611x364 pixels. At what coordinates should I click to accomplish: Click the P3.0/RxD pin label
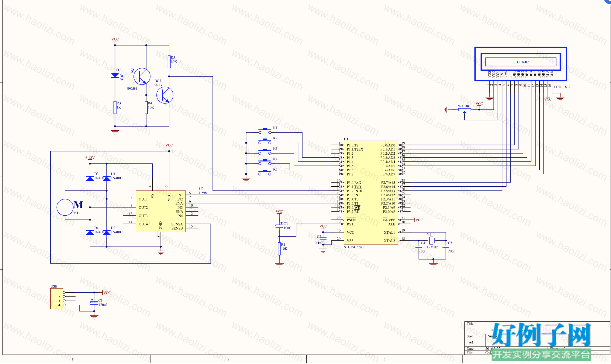click(354, 183)
